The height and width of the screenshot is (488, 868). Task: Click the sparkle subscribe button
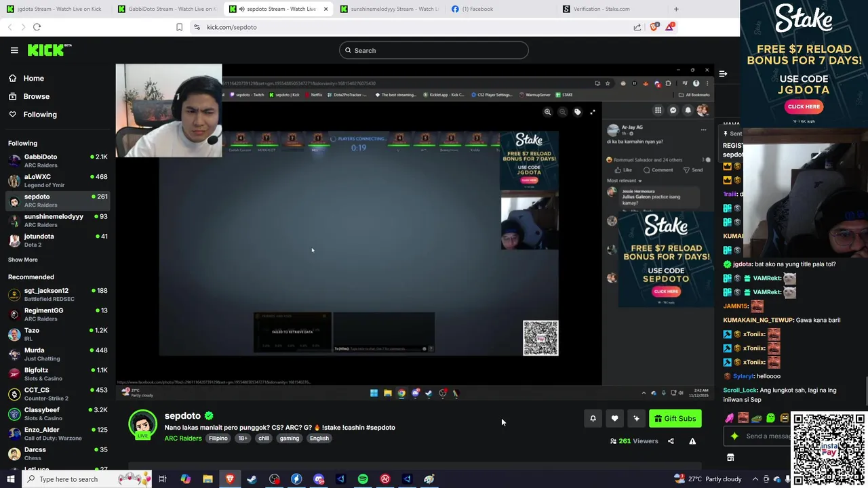point(636,419)
